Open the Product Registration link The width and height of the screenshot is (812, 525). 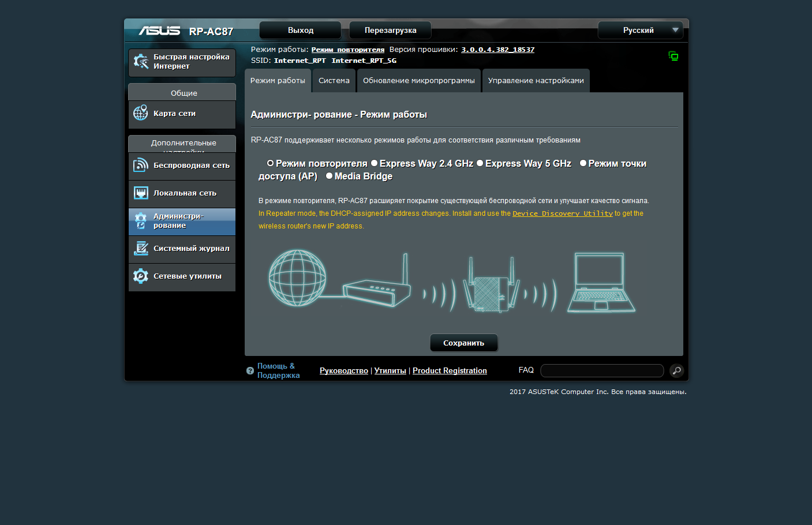click(450, 370)
